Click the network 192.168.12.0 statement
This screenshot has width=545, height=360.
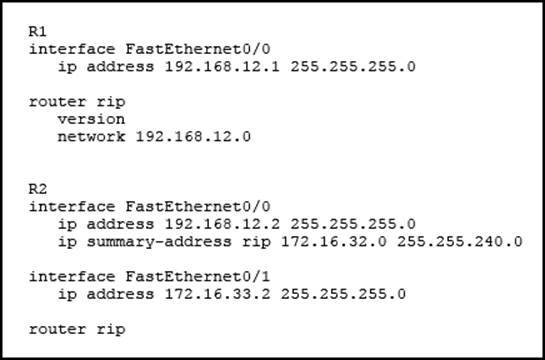(154, 137)
